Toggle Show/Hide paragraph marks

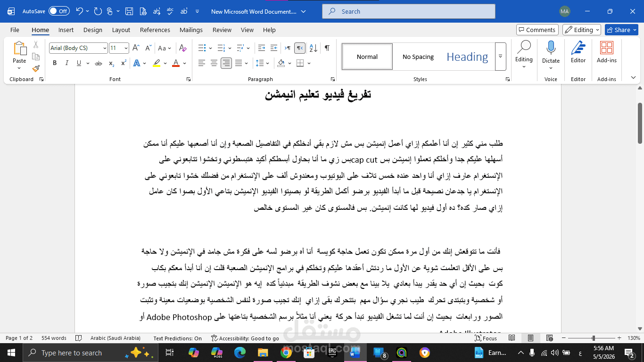click(x=327, y=48)
